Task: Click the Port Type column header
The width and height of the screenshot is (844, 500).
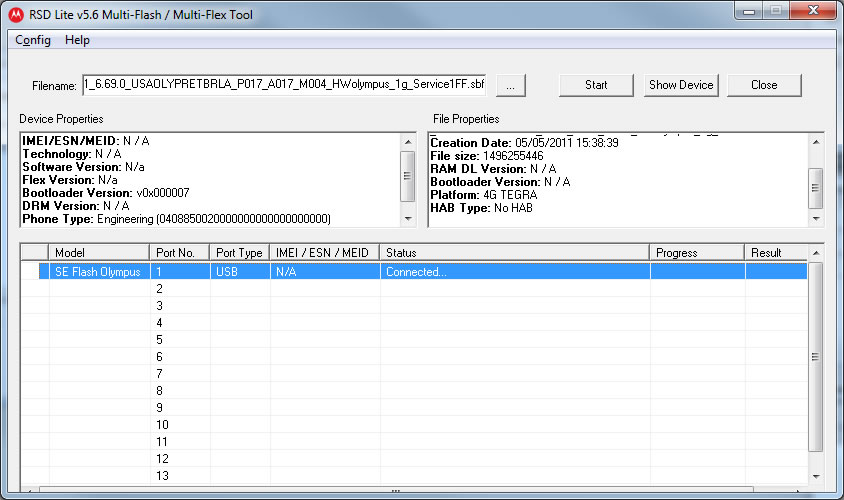Action: (x=239, y=252)
